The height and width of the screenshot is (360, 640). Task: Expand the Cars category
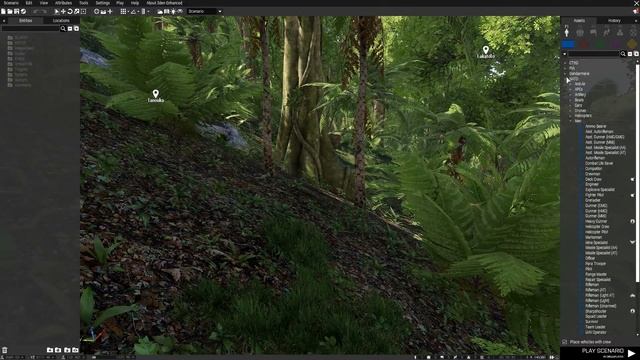coord(571,105)
